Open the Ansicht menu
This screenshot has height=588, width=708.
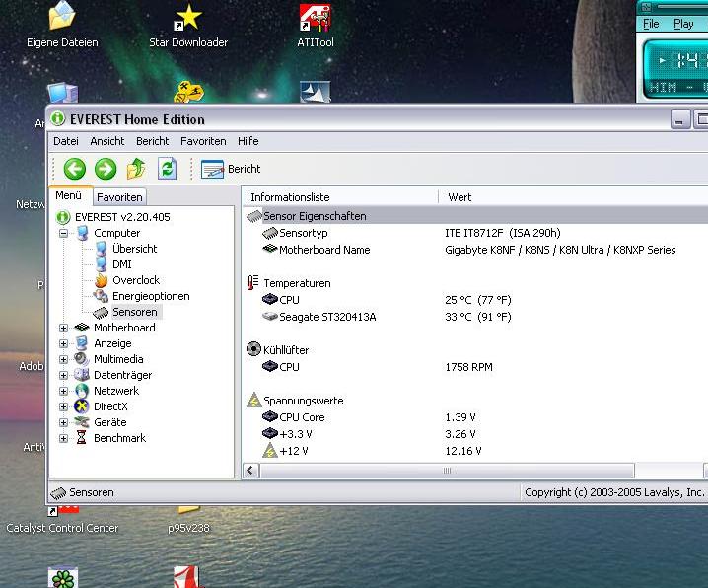click(x=107, y=141)
